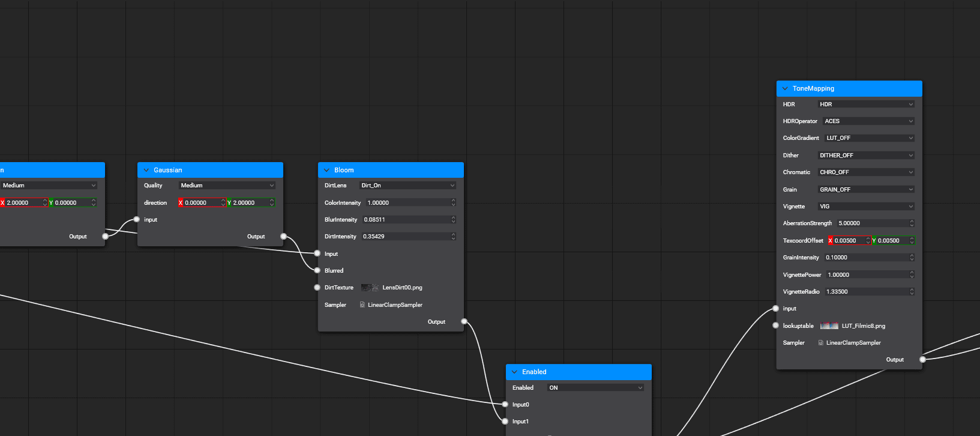Click the AberrationStrength spinner arrows
Viewport: 980px width, 436px height.
tap(912, 223)
